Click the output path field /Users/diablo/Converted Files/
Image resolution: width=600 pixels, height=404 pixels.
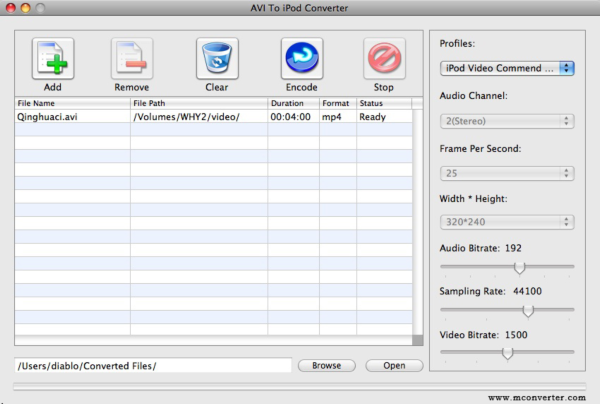153,365
